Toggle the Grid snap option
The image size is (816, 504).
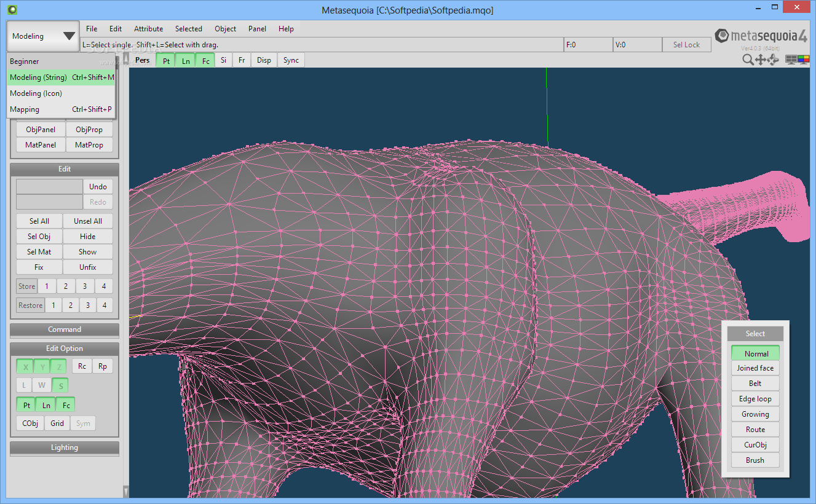point(57,423)
